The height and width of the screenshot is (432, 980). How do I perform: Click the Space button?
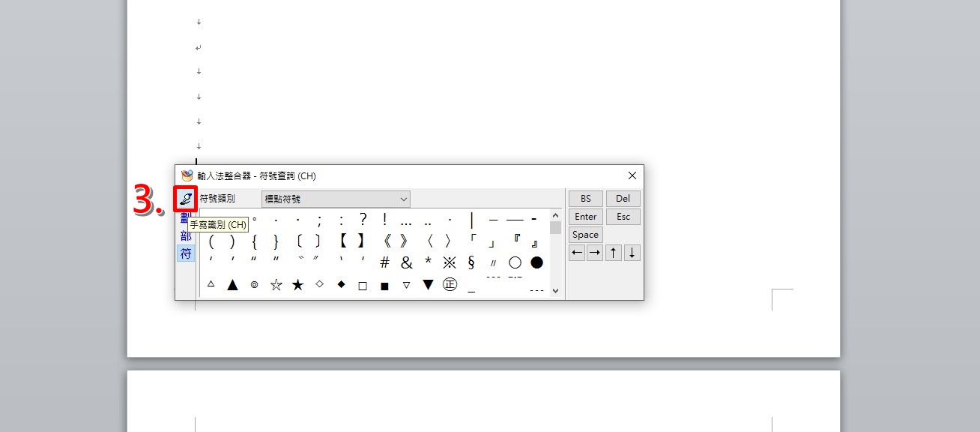pyautogui.click(x=586, y=235)
